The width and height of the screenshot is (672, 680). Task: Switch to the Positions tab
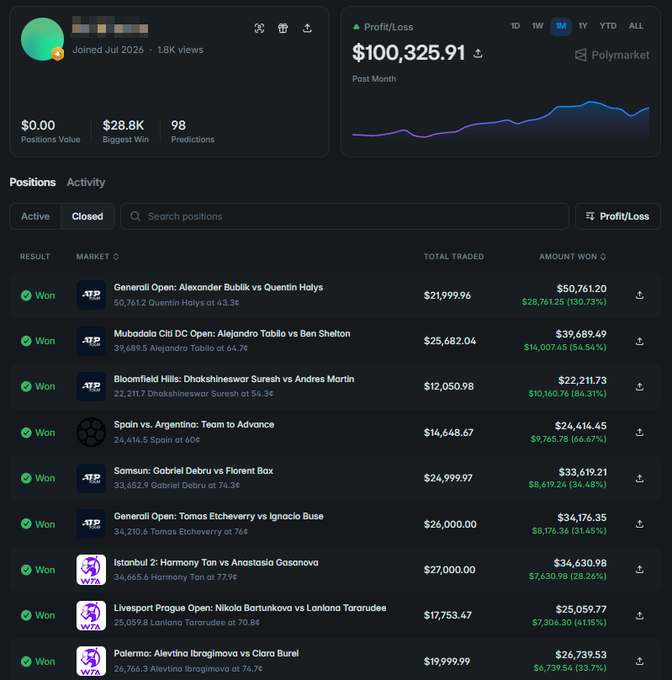tap(33, 182)
